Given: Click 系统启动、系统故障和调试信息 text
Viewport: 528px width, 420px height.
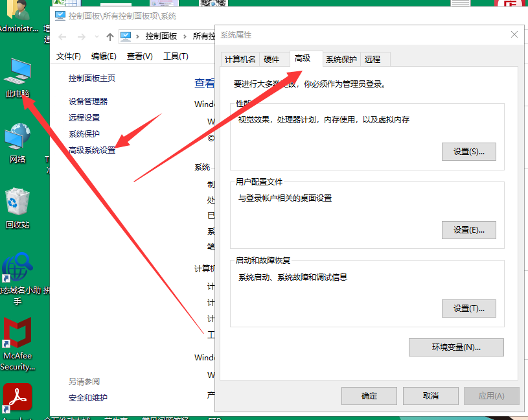Looking at the screenshot, I should click(293, 277).
